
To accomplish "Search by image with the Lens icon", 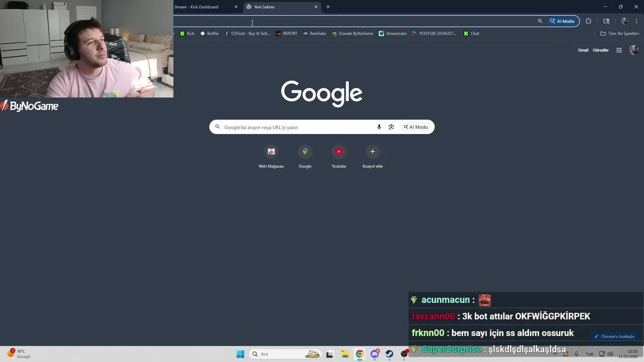I will tap(391, 127).
